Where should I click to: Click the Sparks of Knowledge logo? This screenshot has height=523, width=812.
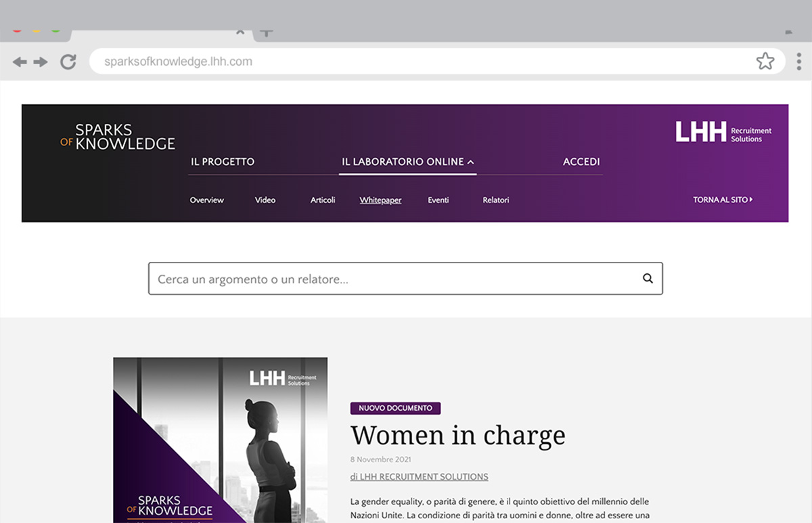tap(118, 136)
